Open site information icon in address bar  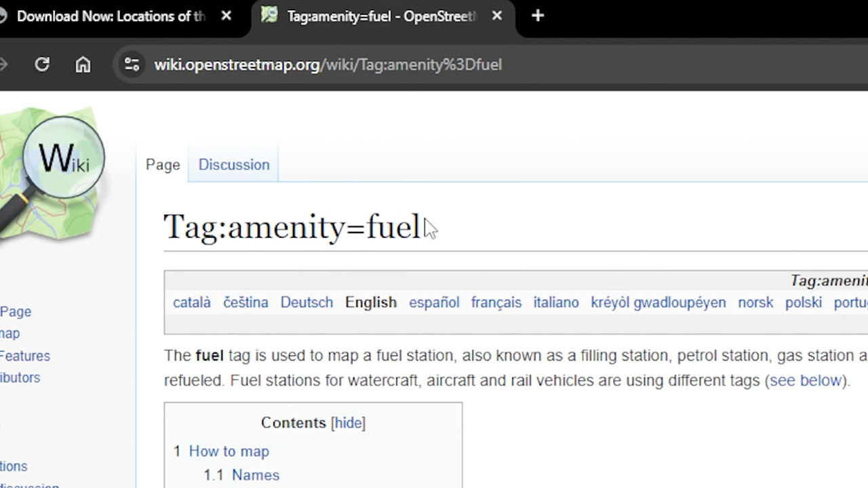coord(132,64)
